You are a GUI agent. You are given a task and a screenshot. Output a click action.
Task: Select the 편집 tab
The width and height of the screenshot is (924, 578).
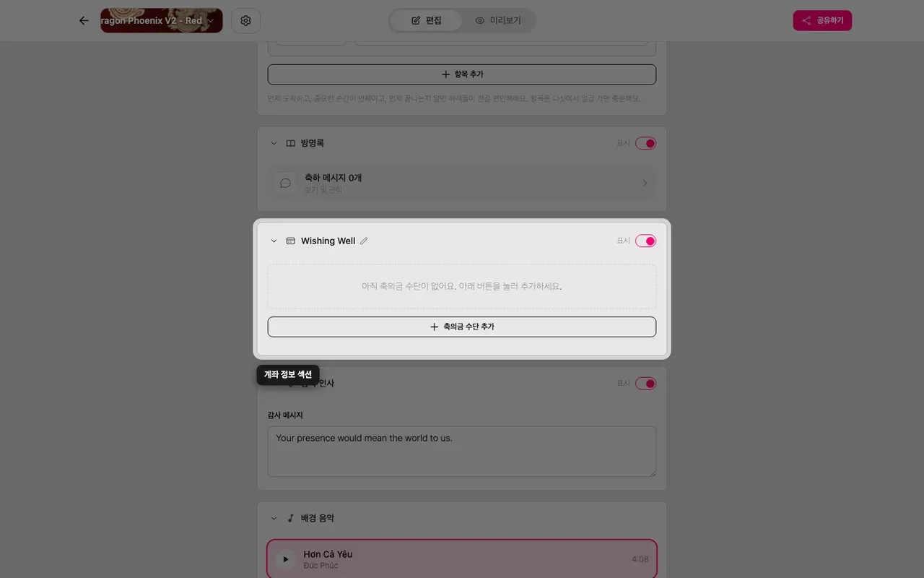[x=426, y=20]
